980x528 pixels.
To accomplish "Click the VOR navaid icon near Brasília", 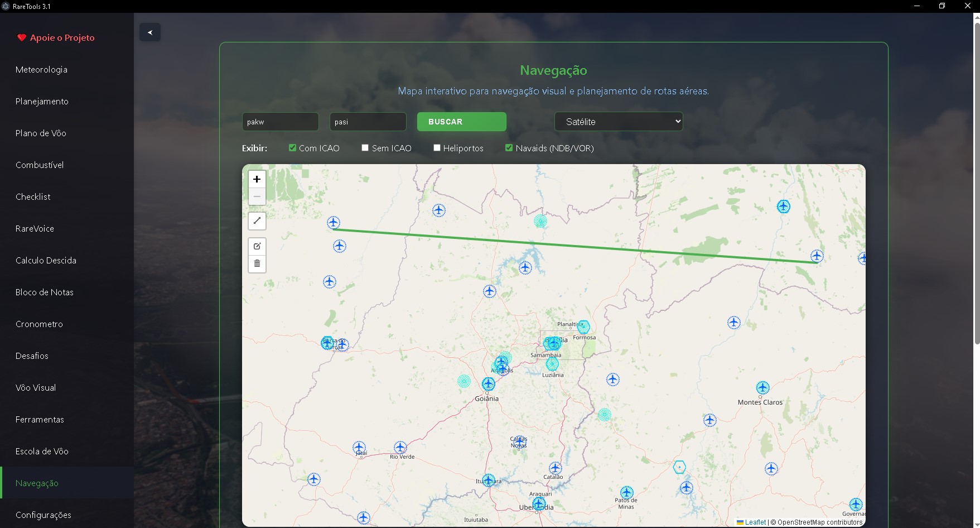I will 552,344.
